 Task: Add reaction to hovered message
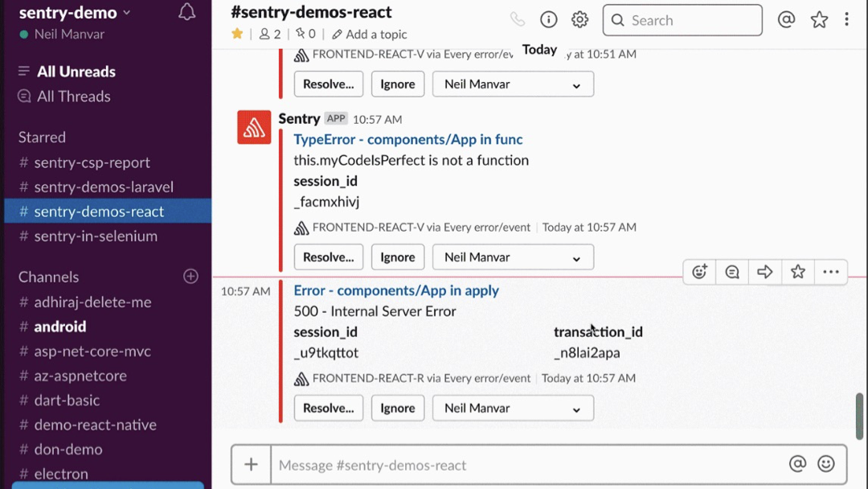700,272
